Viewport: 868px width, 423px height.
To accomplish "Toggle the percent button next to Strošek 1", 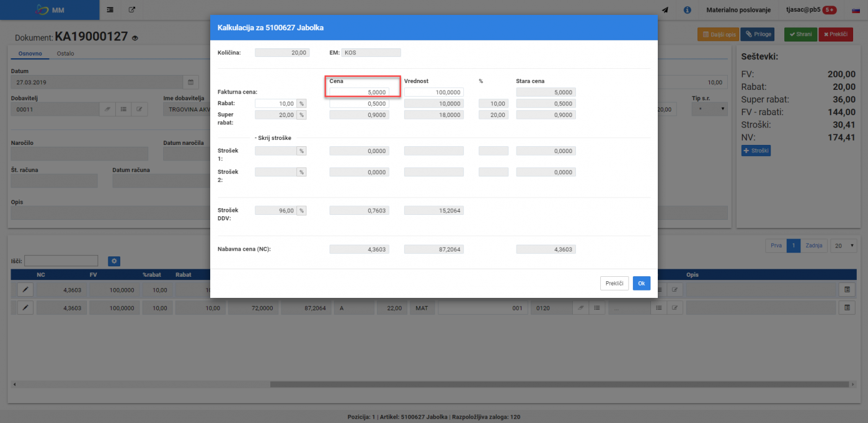I will [x=302, y=150].
